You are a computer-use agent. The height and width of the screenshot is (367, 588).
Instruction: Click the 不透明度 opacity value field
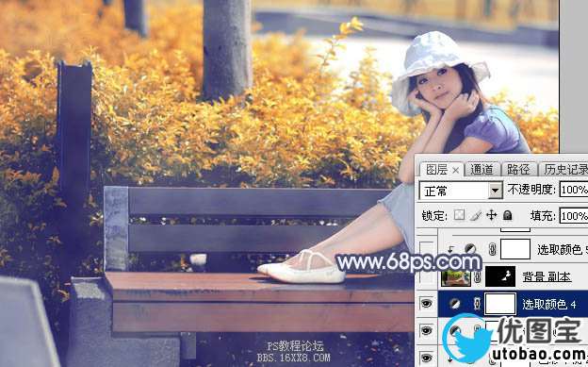(x=574, y=190)
